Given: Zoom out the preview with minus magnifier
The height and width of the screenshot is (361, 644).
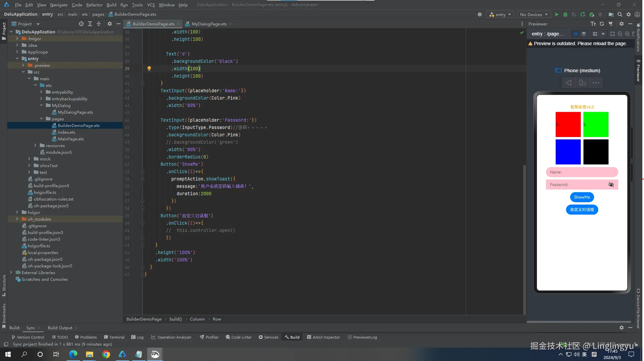Looking at the screenshot, I should pyautogui.click(x=620, y=34).
